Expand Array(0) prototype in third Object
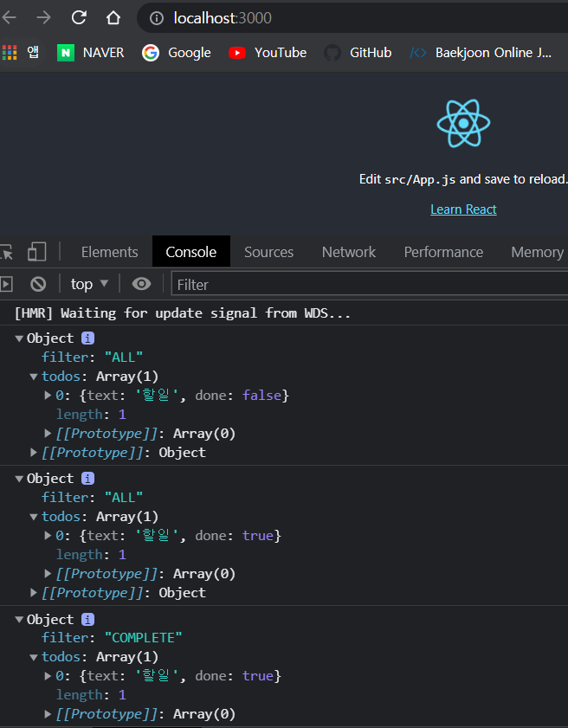The height and width of the screenshot is (728, 568). 48,714
